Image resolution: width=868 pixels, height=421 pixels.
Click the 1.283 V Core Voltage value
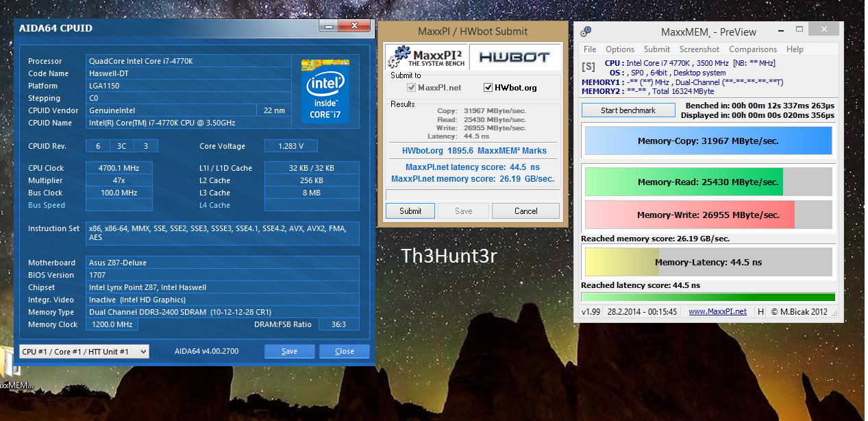[292, 146]
